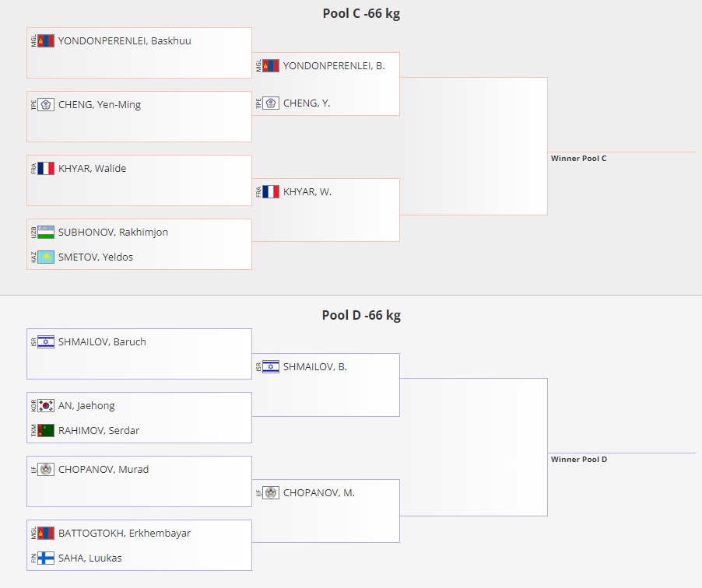
Task: Open competitor SMETOV, Yeldos
Action: point(96,257)
